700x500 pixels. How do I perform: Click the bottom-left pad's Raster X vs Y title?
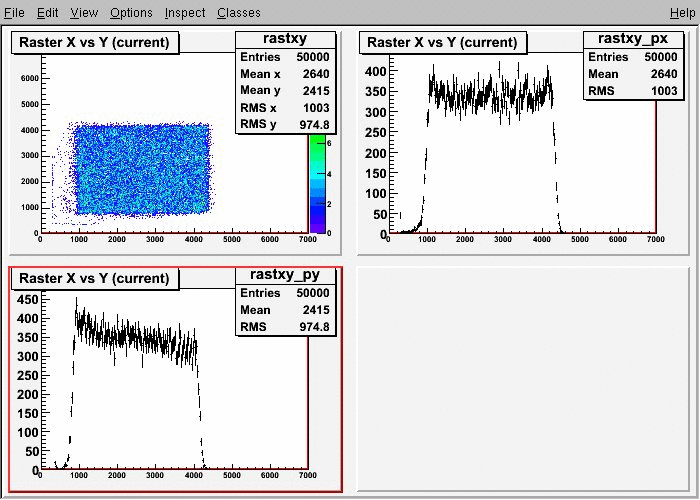pos(95,278)
